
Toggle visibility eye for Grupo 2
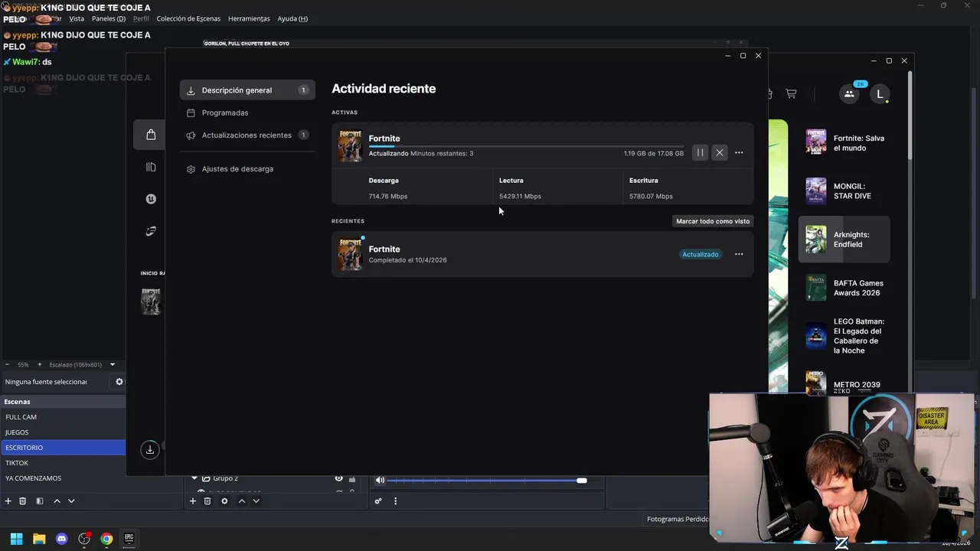(x=338, y=478)
